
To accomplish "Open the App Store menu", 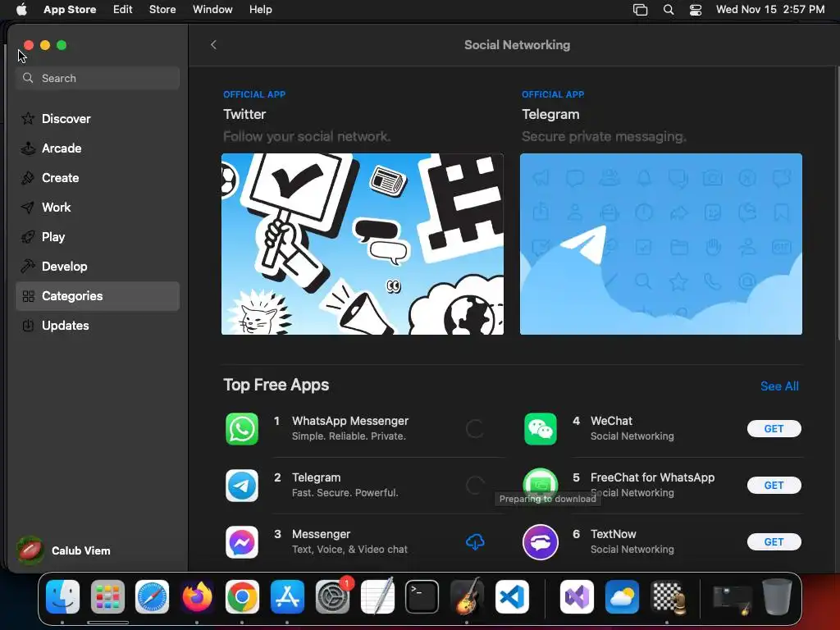I will pos(70,10).
